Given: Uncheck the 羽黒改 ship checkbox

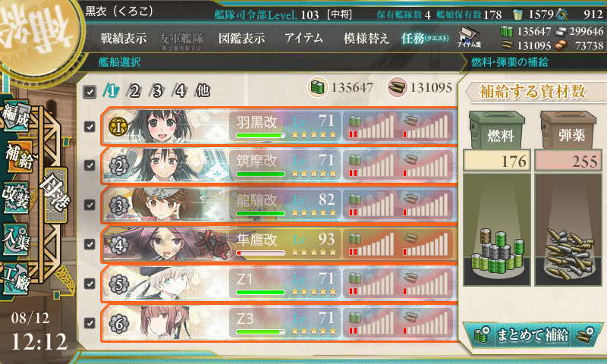Looking at the screenshot, I should pos(90,127).
